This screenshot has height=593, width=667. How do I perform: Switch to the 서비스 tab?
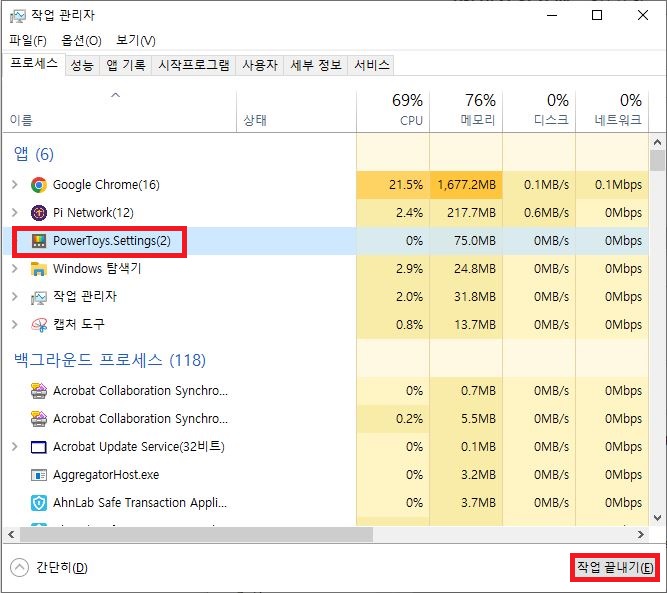click(371, 65)
